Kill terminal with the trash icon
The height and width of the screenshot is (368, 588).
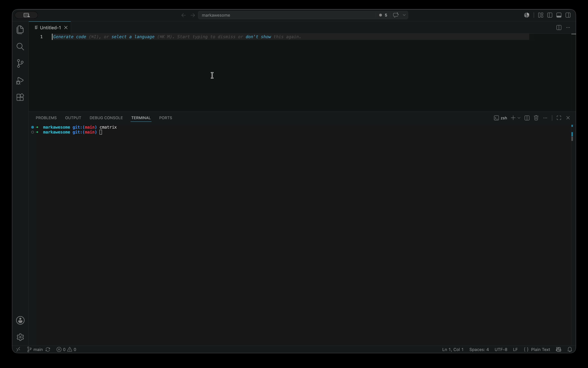tap(536, 118)
